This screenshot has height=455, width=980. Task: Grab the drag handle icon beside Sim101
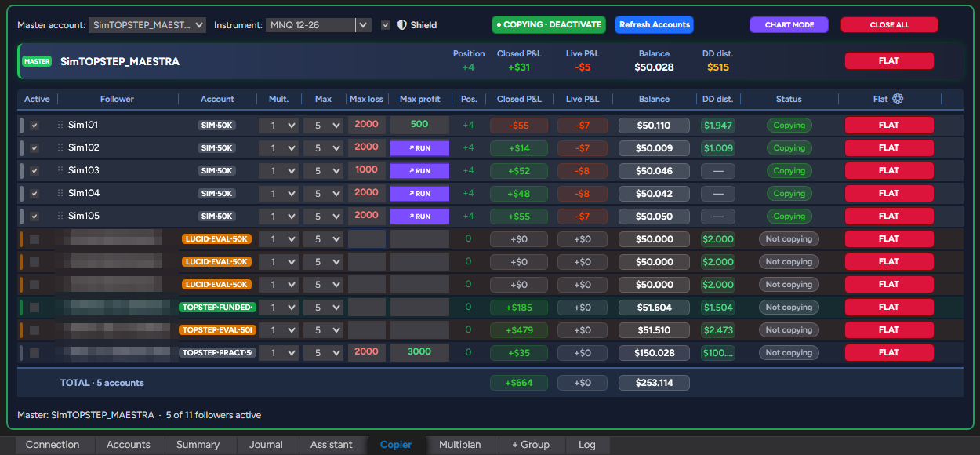pyautogui.click(x=60, y=125)
